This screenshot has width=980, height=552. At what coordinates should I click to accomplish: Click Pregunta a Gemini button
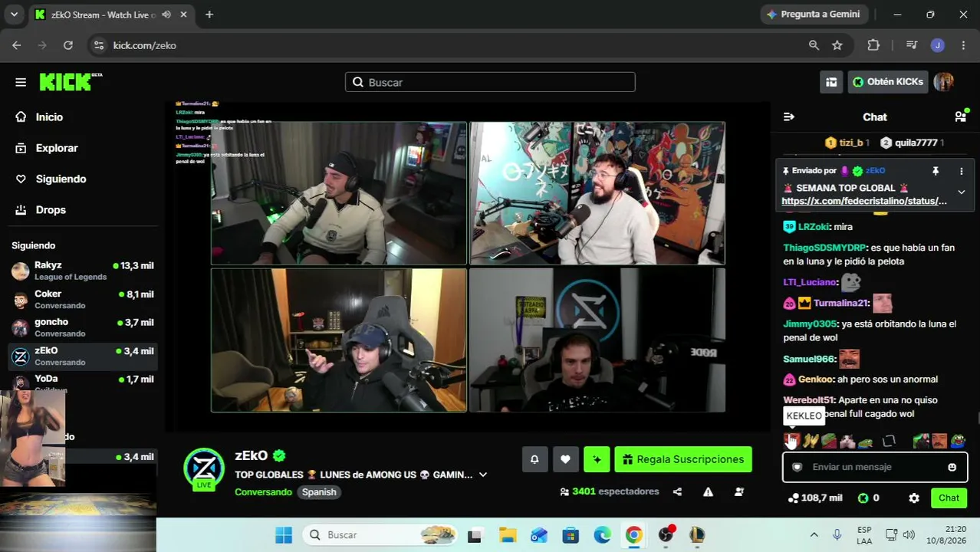tap(813, 15)
